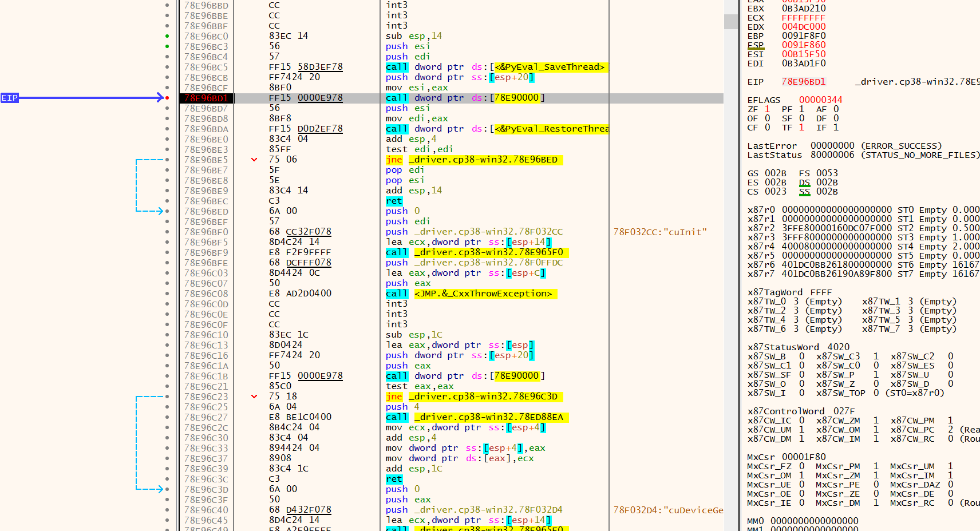Select EDX register value 004DC000
Viewport: 980px width, 531px height.
804,27
